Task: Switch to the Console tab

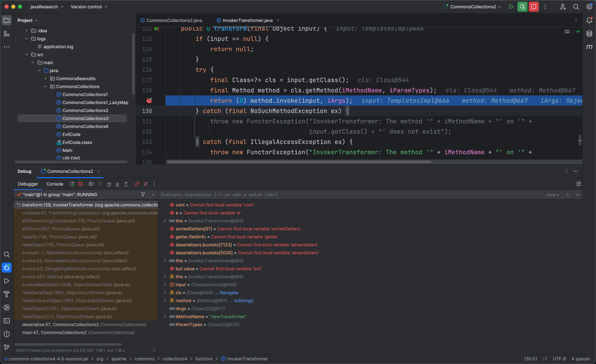Action: click(55, 184)
